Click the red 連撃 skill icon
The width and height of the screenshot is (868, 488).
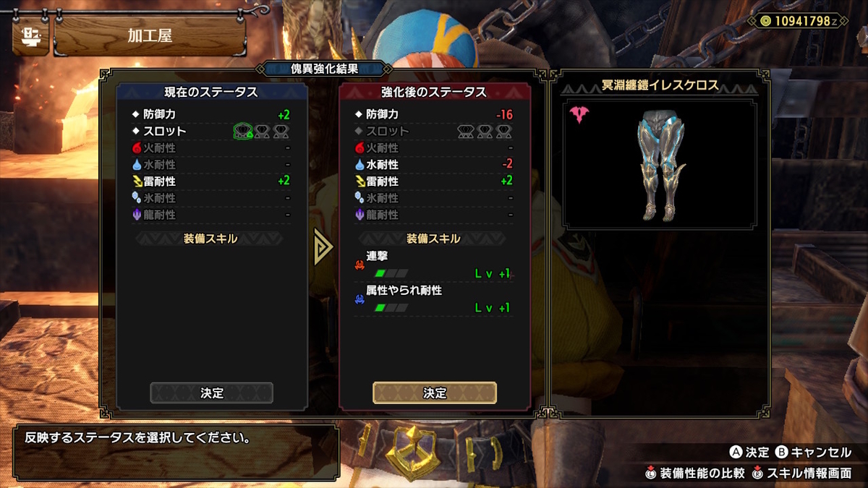pyautogui.click(x=359, y=265)
